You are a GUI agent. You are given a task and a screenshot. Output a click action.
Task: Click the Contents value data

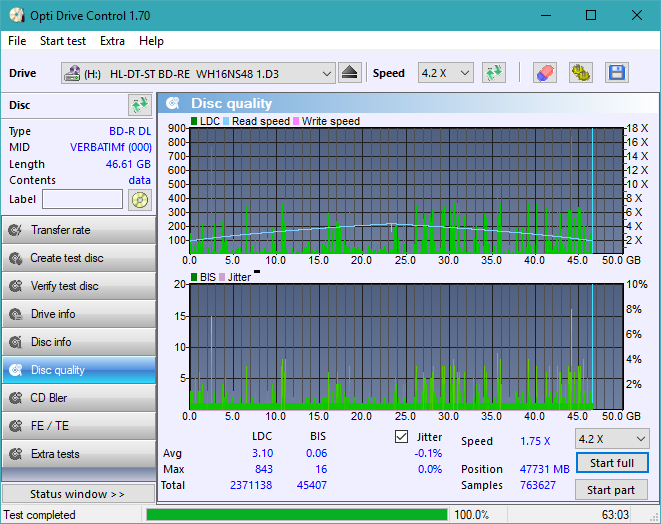pos(140,180)
